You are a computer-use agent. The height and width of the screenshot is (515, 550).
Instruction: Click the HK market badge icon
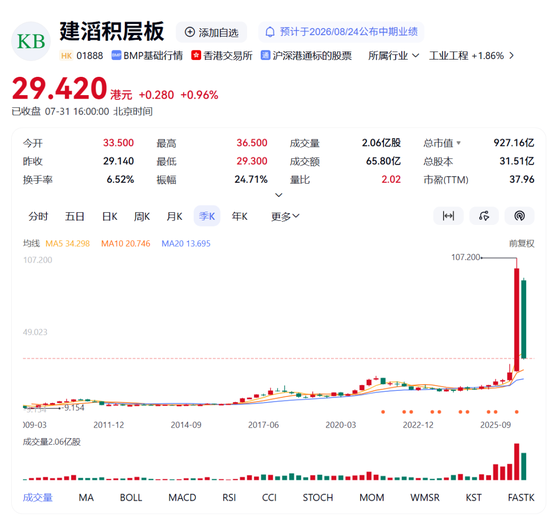click(x=66, y=56)
